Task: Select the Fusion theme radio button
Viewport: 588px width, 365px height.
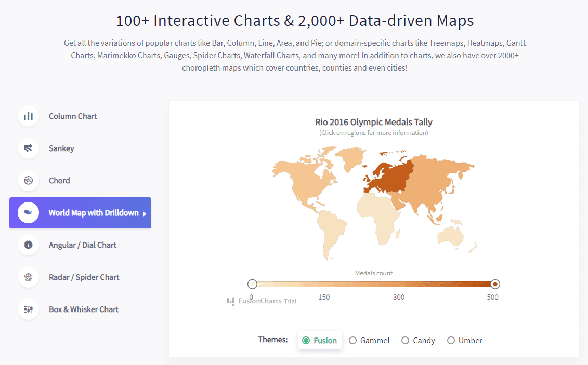Action: coord(306,341)
